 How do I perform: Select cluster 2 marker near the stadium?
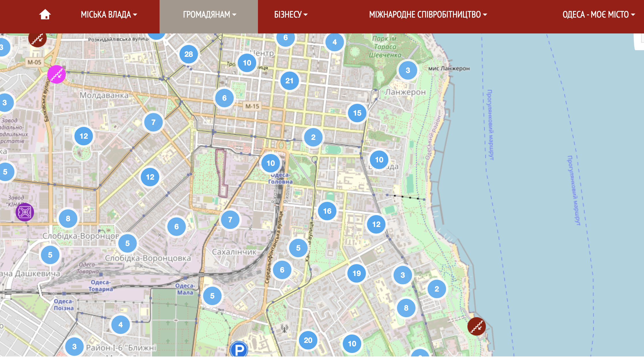coord(313,137)
